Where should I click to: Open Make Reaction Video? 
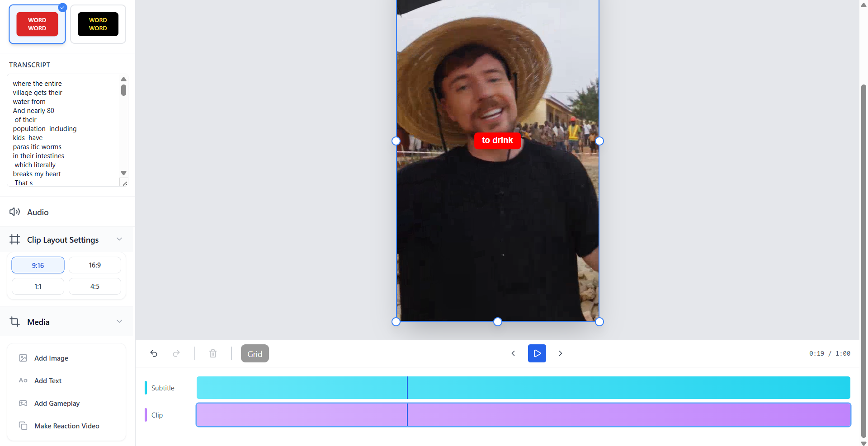(66, 426)
